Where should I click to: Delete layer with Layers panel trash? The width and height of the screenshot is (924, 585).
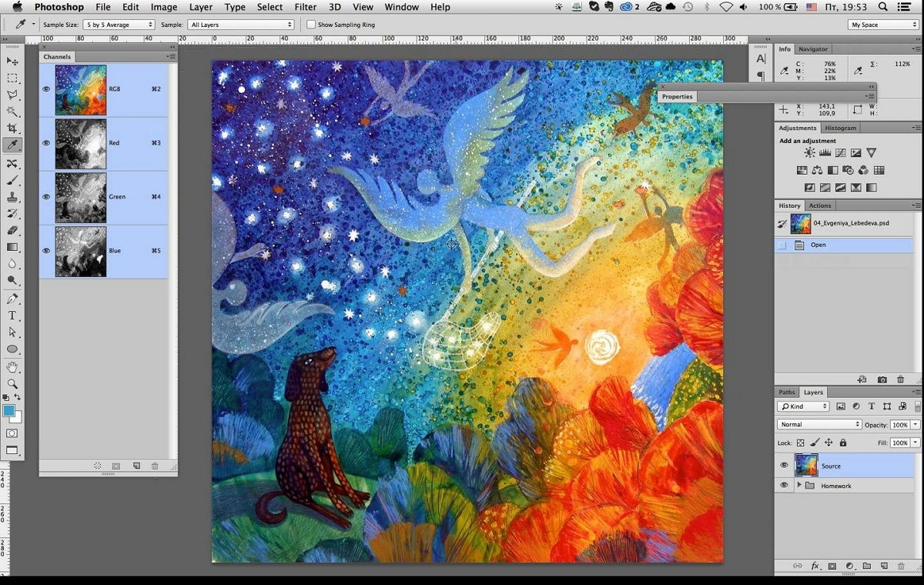pyautogui.click(x=901, y=566)
